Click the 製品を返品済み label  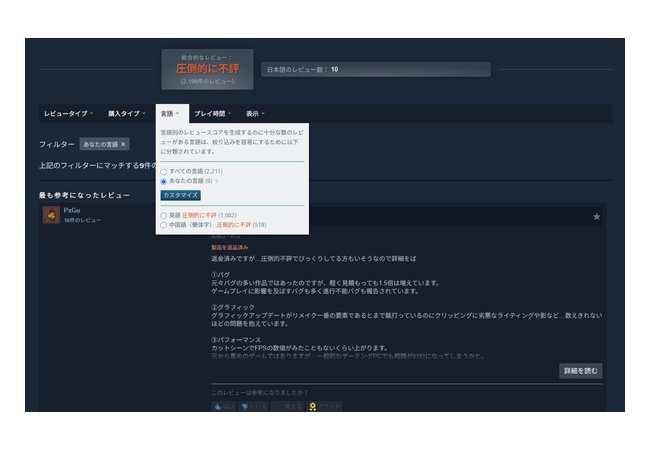230,247
